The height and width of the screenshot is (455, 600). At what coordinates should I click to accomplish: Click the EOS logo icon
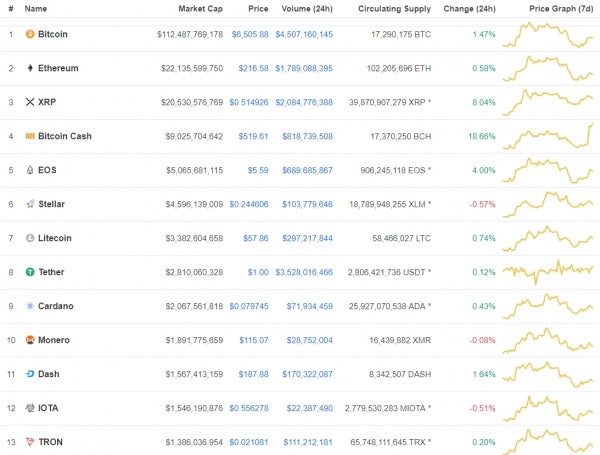coord(30,170)
